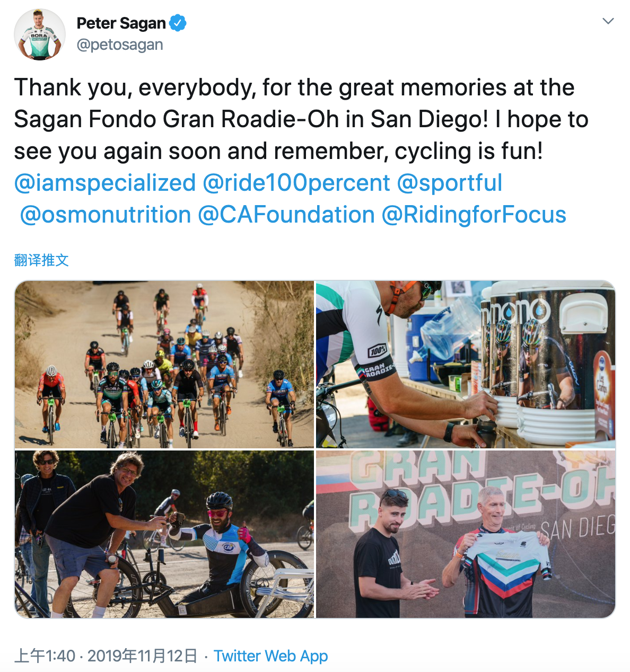Open the @petosagan handle link
Image resolution: width=630 pixels, height=672 pixels.
click(120, 45)
